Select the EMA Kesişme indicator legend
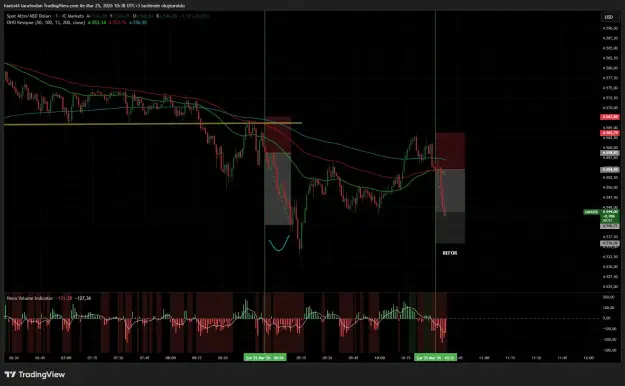 (45, 22)
